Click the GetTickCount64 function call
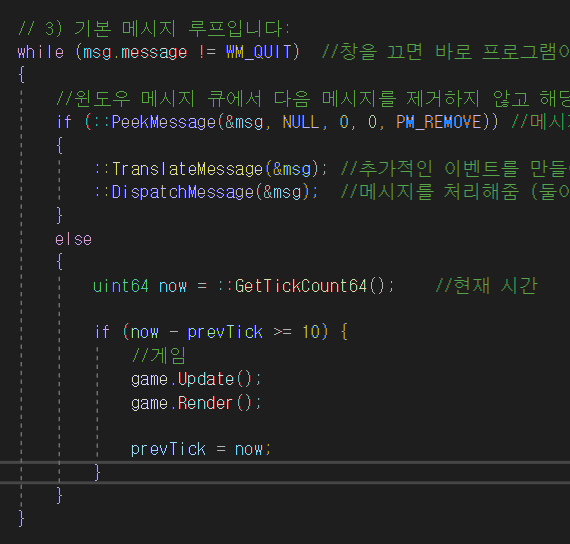Image resolution: width=570 pixels, height=544 pixels. [x=301, y=286]
